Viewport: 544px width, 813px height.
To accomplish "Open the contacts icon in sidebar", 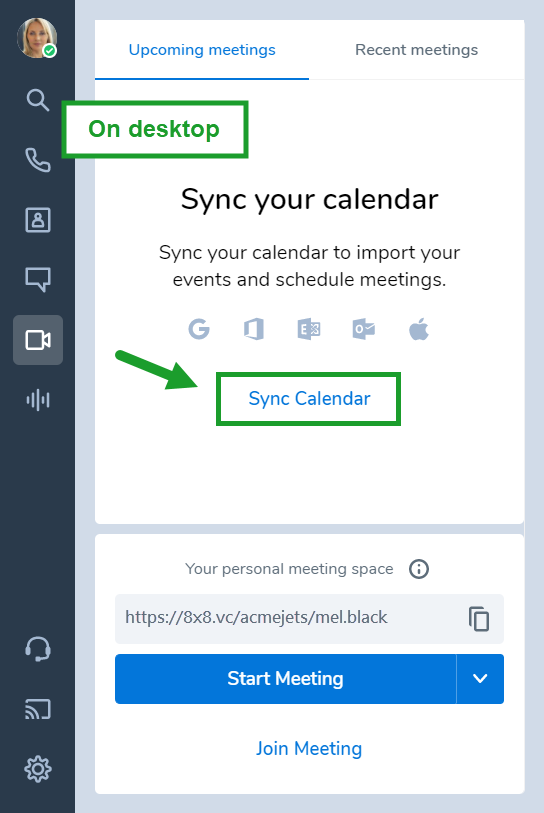I will [38, 220].
